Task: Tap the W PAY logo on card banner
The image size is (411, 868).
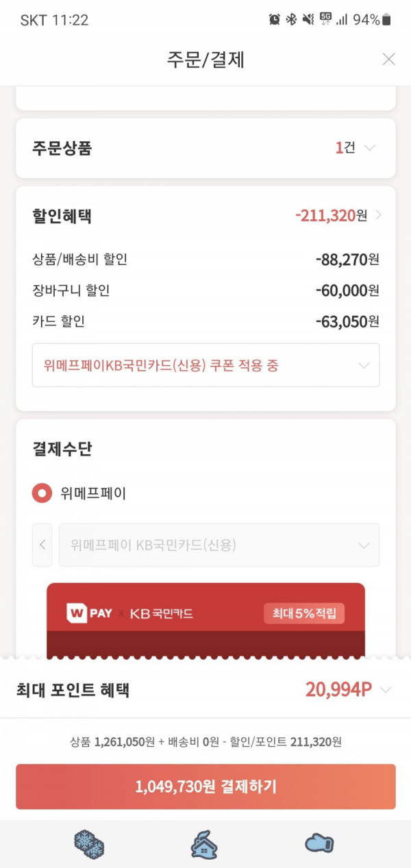Action: [90, 612]
